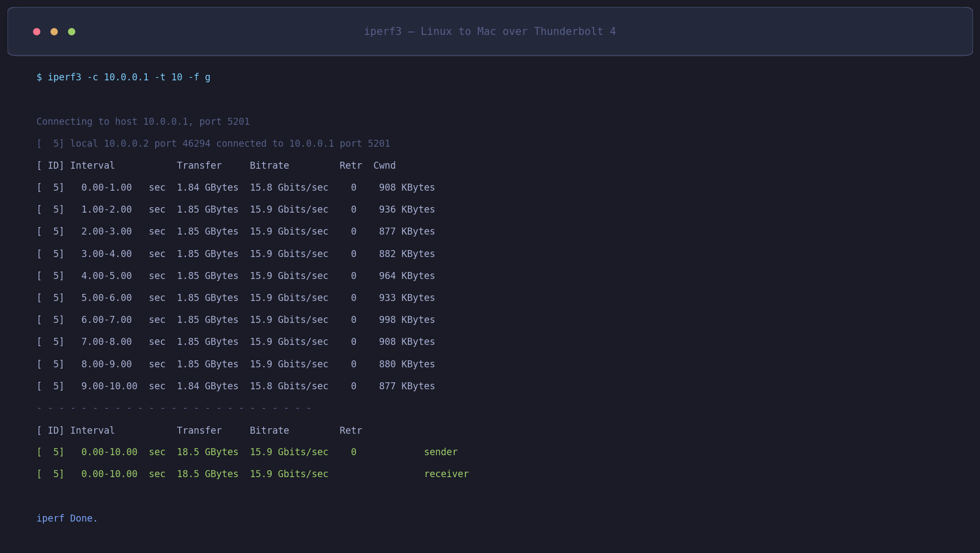980x553 pixels.
Task: Select the receiver summary row
Action: (252, 474)
